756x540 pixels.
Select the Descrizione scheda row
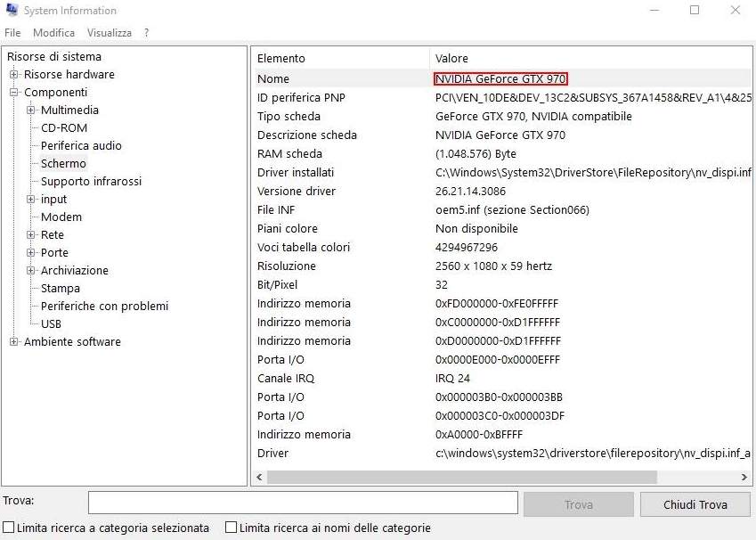tap(502, 135)
